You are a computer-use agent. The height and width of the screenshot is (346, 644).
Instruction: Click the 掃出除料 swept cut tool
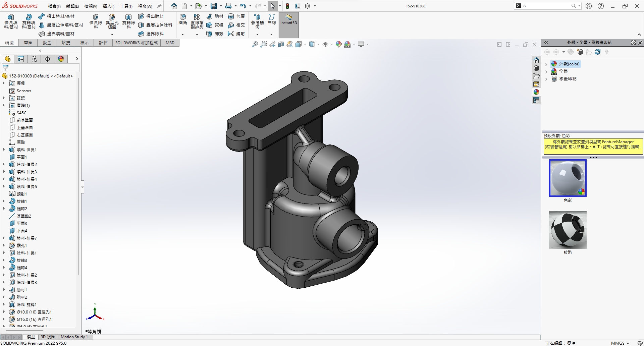(151, 16)
